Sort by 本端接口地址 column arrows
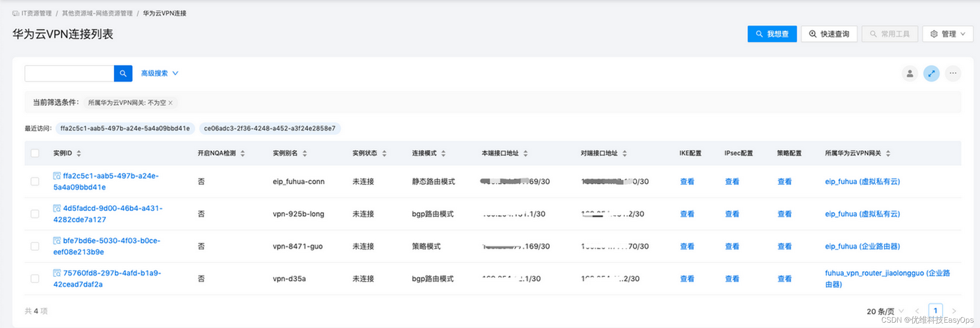This screenshot has width=980, height=328. click(525, 153)
